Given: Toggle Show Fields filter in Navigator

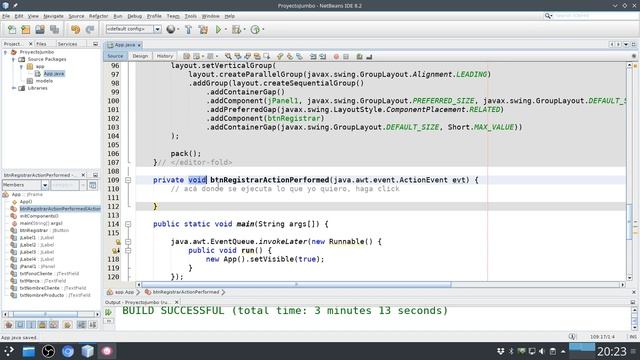Looking at the screenshot, I should [20, 325].
